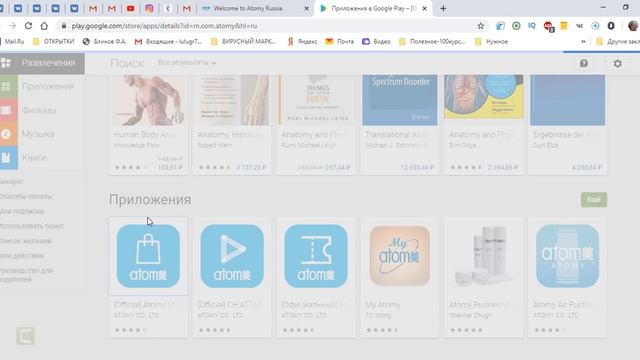Bookmark this page with the star icon

[481, 26]
